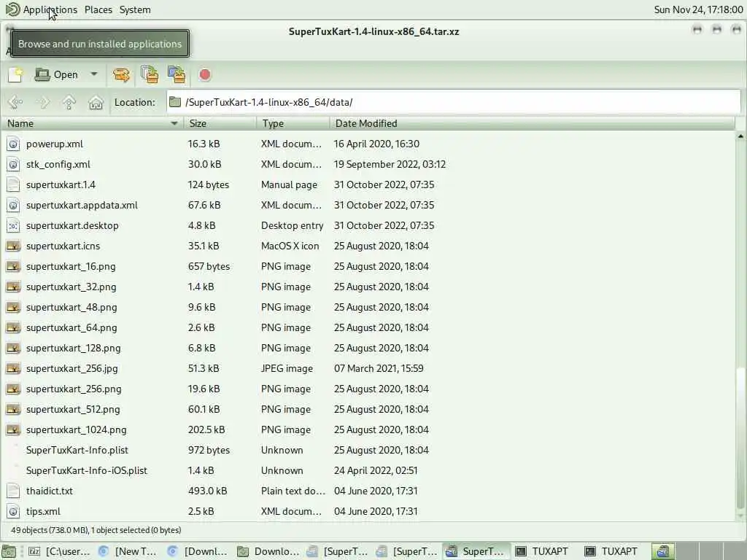Viewport: 747px width, 560px height.
Task: Select the supertuxkart_256.png image icon
Action: tap(13, 389)
